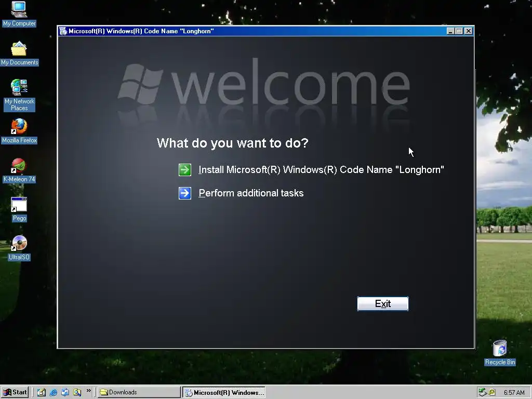
Task: Select the My Network Places desktop icon
Action: click(x=19, y=95)
